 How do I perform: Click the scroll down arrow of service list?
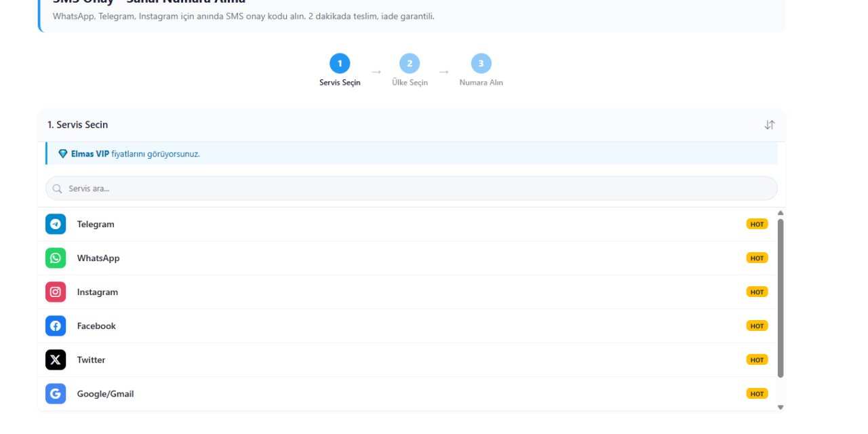781,407
